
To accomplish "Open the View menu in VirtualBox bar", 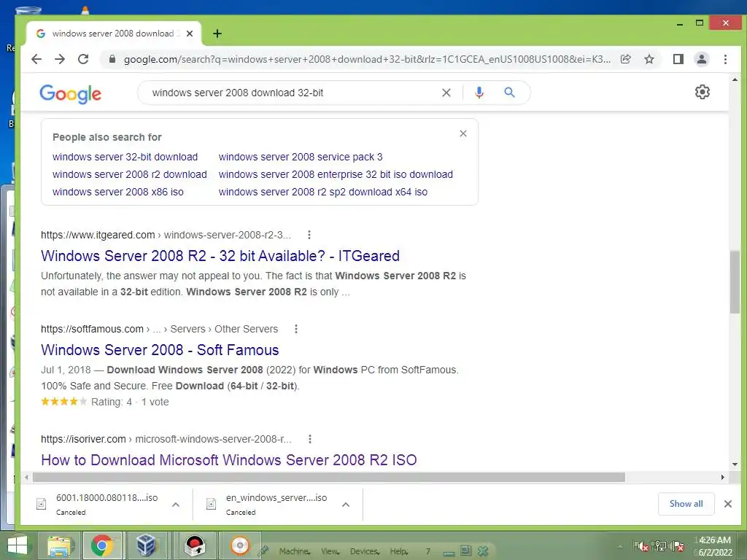I will click(330, 551).
